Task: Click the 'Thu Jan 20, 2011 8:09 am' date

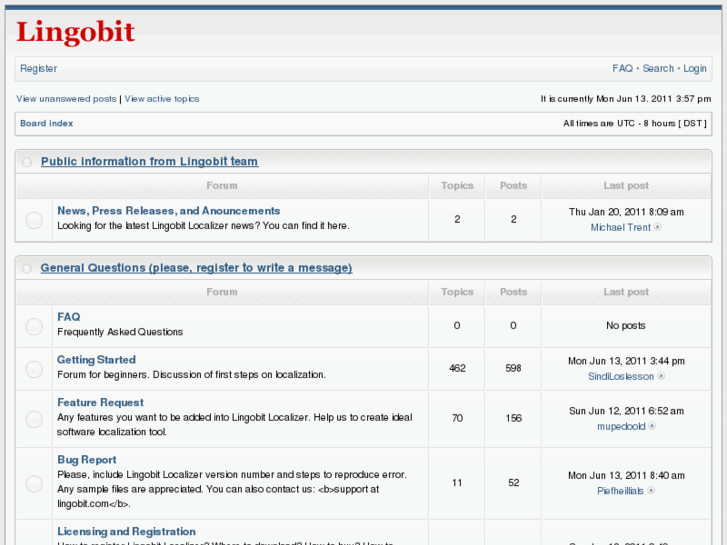Action: 626,212
